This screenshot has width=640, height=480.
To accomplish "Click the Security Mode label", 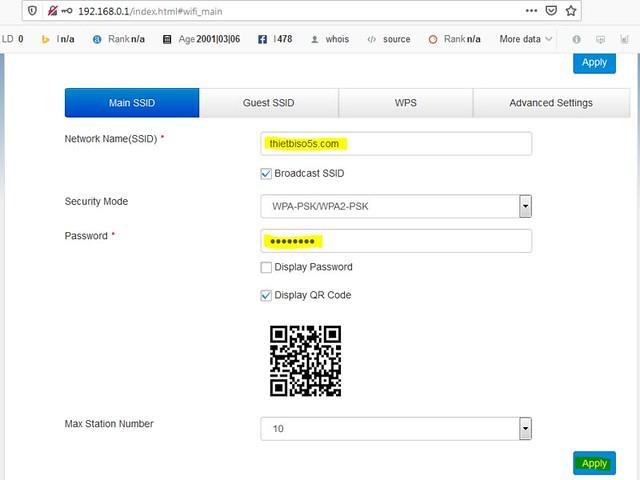I will [x=96, y=201].
